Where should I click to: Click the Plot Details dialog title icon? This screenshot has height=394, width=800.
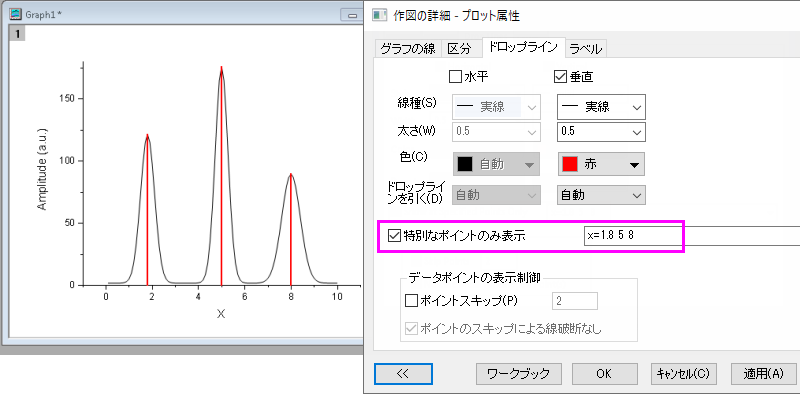380,15
